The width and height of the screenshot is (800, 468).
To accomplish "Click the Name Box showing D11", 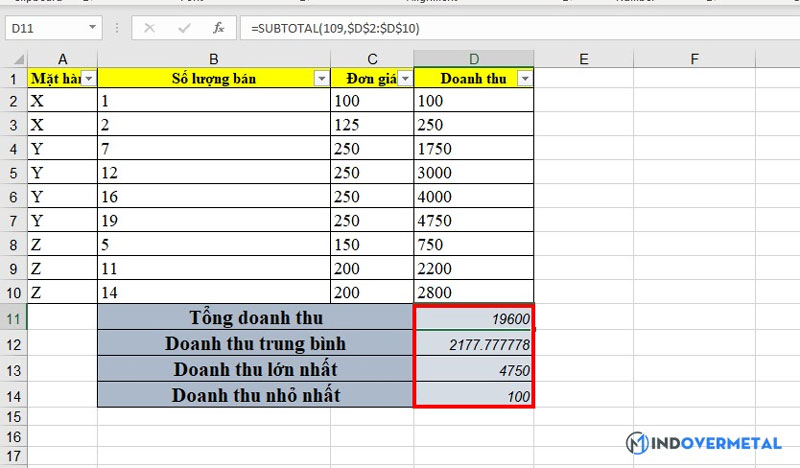I will pos(45,28).
